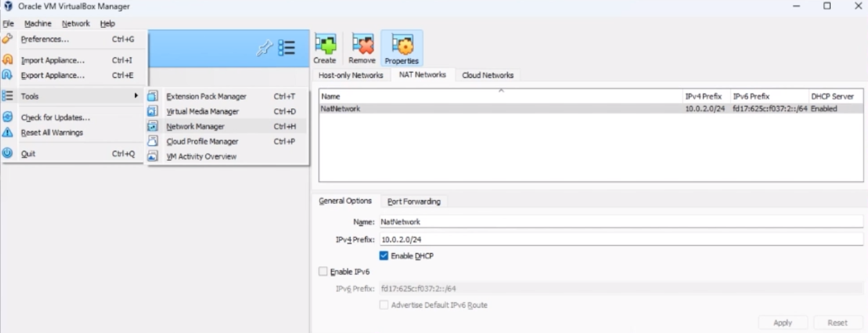Click the IPv4 Prefix column header

pos(706,97)
